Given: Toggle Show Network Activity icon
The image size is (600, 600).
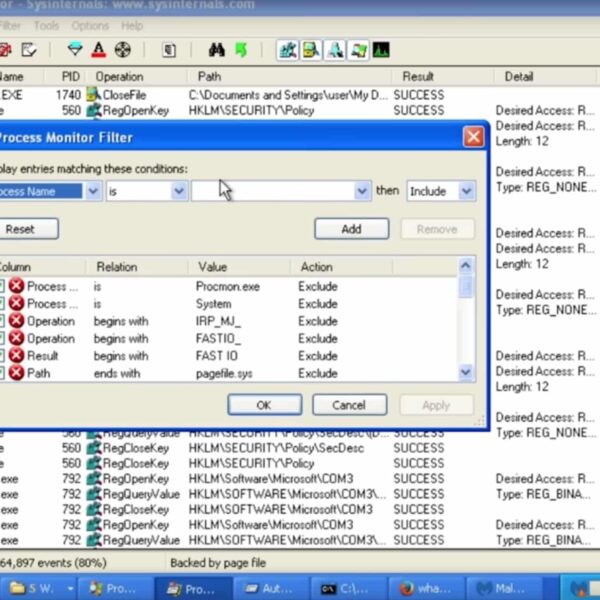Looking at the screenshot, I should tap(335, 50).
